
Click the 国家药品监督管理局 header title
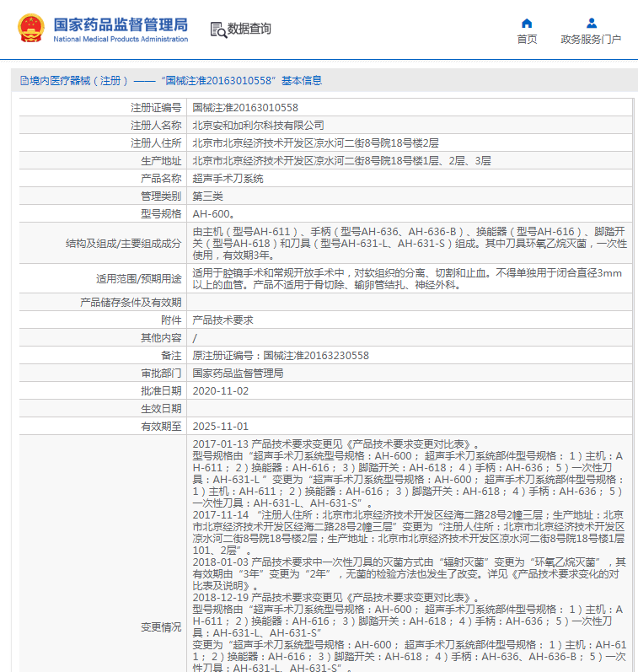121,24
